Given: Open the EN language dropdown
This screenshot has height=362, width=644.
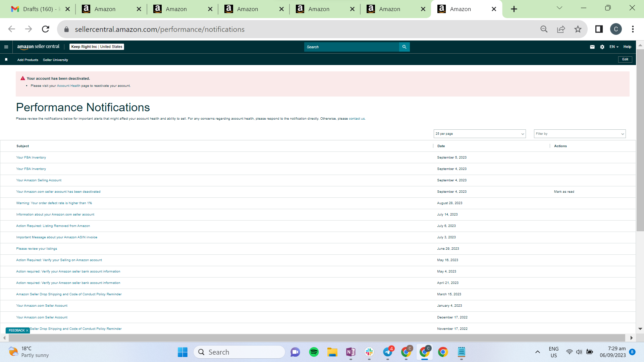Looking at the screenshot, I should click(614, 47).
